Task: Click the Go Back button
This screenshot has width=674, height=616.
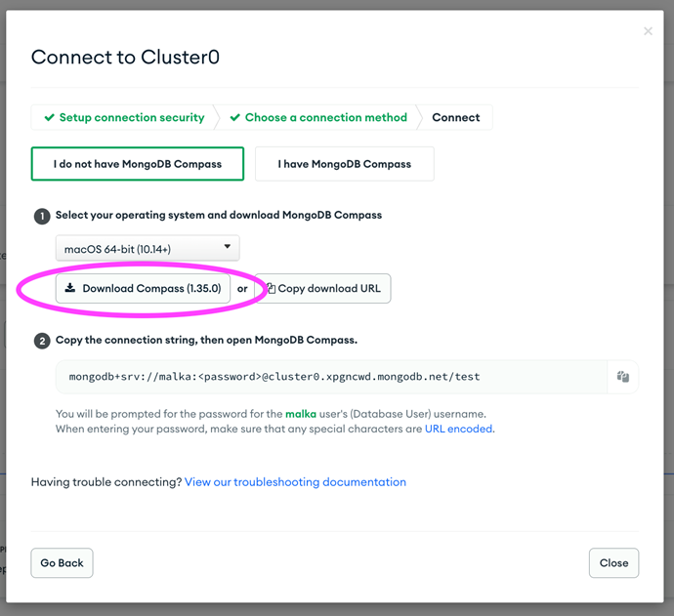Action: click(x=62, y=562)
